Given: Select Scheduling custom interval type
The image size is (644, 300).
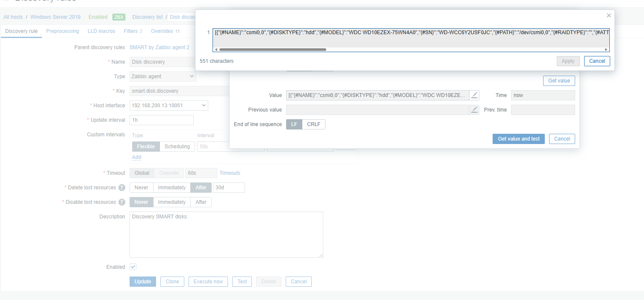Looking at the screenshot, I should coord(177,147).
